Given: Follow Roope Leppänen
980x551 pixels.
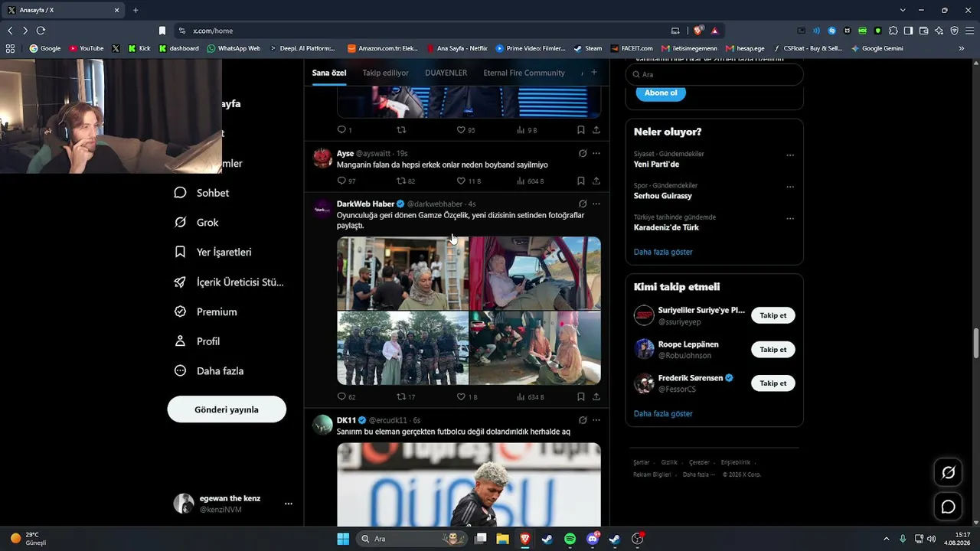Looking at the screenshot, I should click(773, 350).
